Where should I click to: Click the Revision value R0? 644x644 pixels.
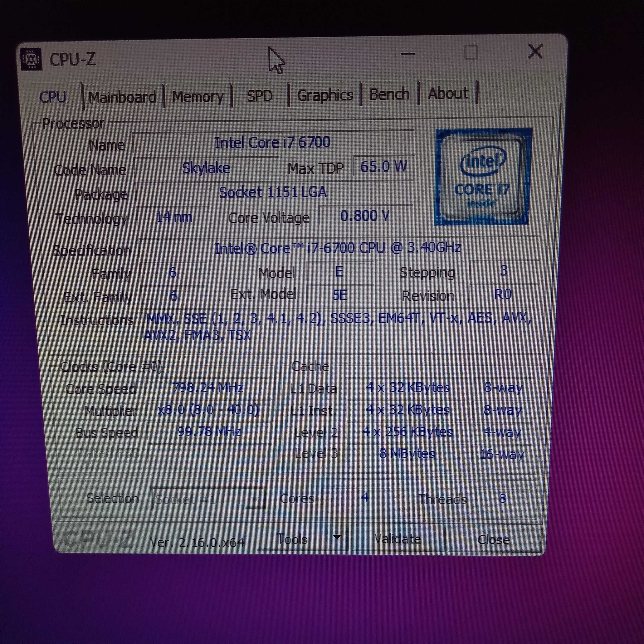tap(503, 295)
